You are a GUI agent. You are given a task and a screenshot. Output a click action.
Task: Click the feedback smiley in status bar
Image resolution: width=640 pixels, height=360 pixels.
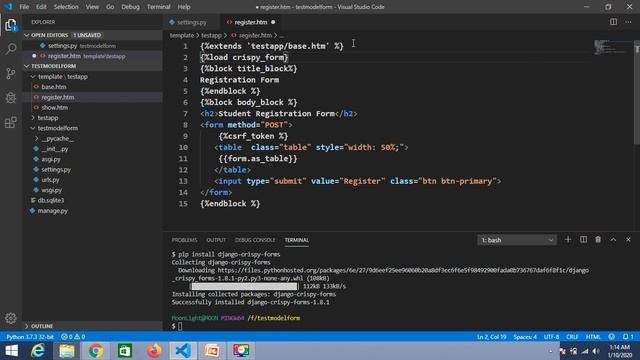[x=611, y=337]
